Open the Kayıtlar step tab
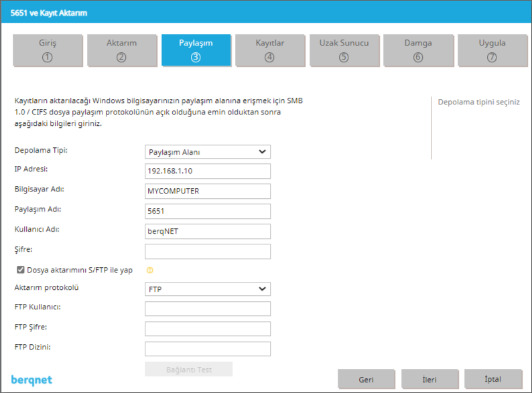The height and width of the screenshot is (393, 532). [270, 50]
